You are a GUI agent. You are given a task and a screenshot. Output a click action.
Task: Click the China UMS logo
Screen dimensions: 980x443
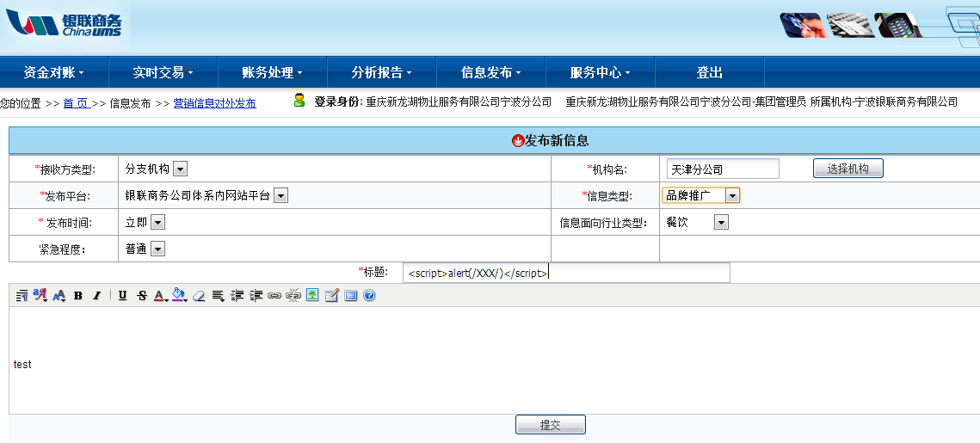[65, 23]
